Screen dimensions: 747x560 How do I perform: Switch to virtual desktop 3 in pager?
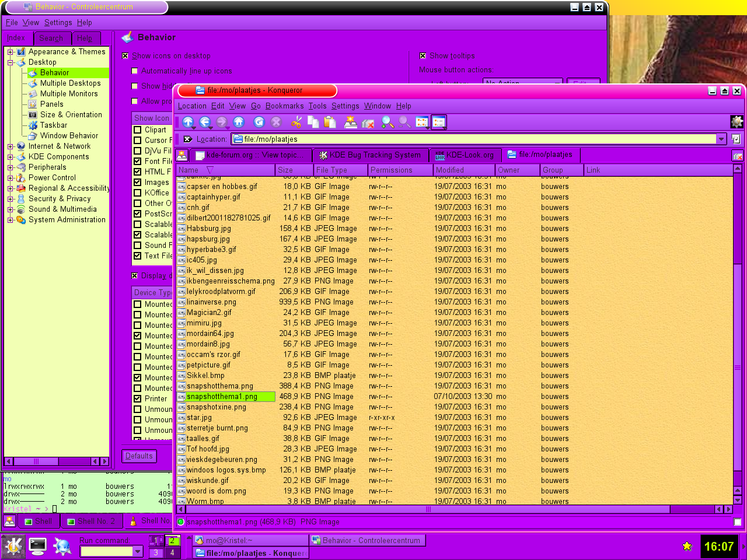pyautogui.click(x=156, y=552)
